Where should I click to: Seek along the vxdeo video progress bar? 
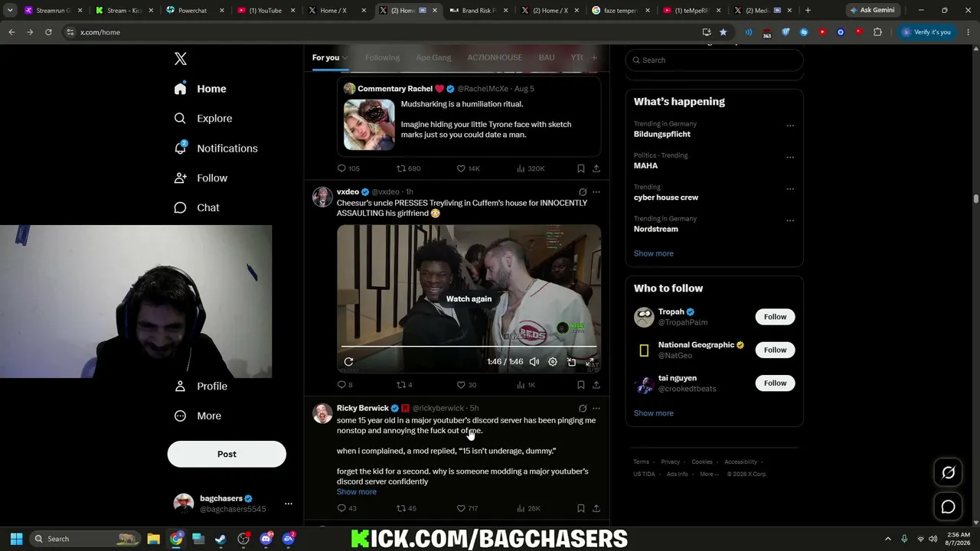coord(469,347)
